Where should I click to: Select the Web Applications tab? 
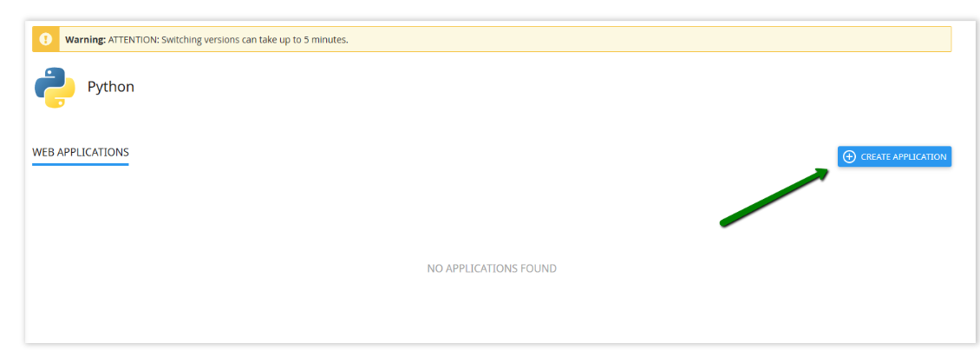81,152
